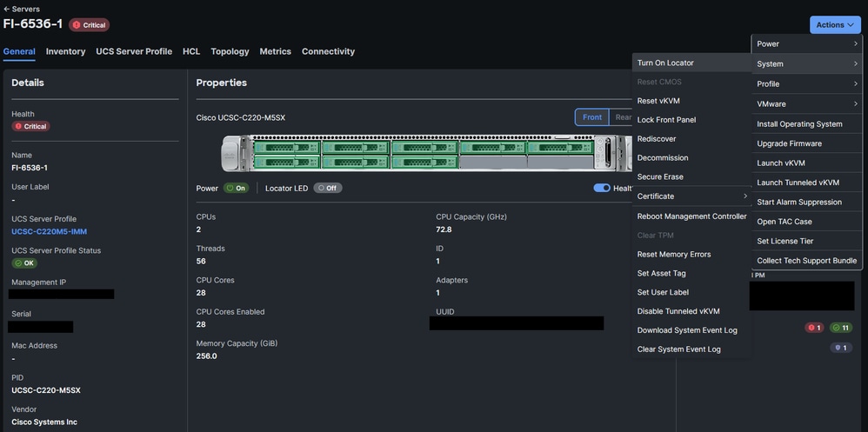Select the Front server view button

(x=591, y=117)
